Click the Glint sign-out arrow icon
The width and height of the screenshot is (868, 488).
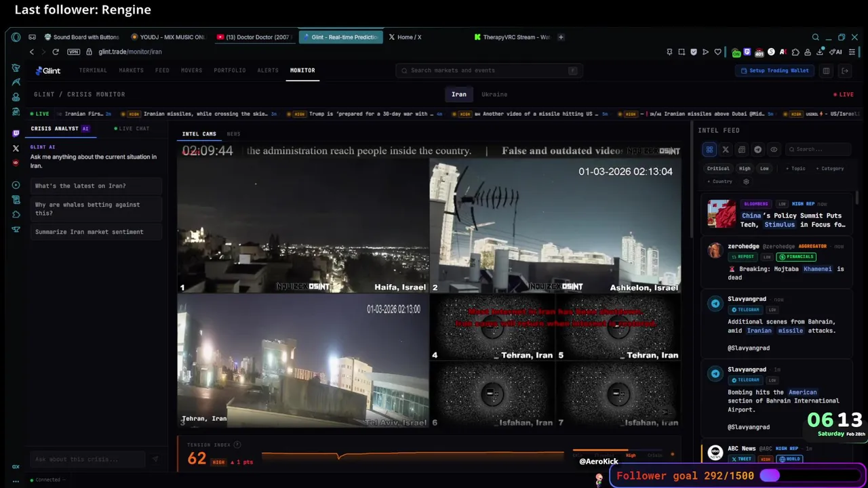point(845,70)
